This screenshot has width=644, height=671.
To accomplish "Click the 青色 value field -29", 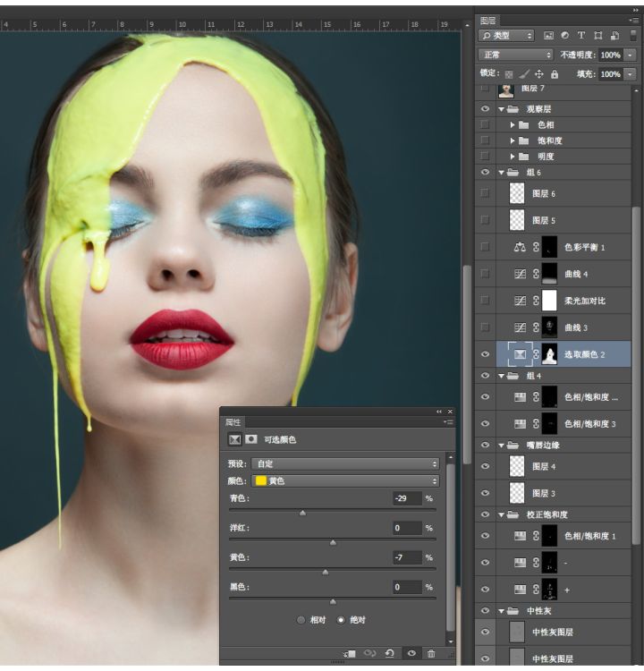I will click(x=407, y=498).
